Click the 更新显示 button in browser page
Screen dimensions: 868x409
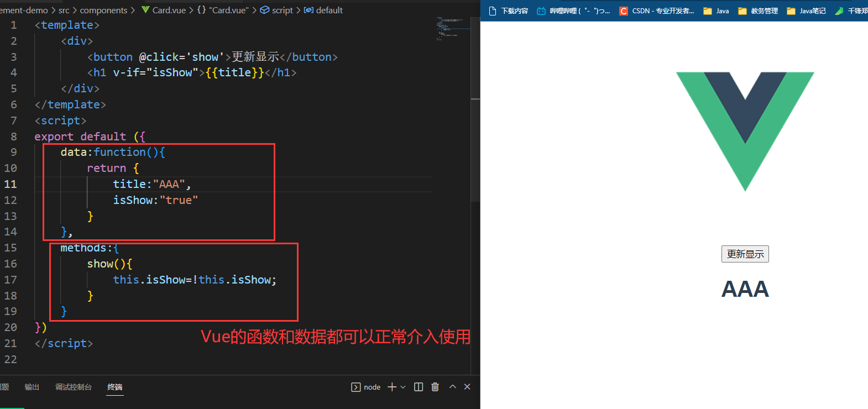click(x=745, y=254)
